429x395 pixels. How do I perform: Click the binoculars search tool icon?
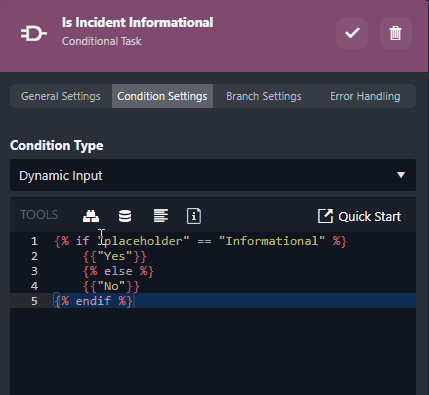(x=91, y=216)
